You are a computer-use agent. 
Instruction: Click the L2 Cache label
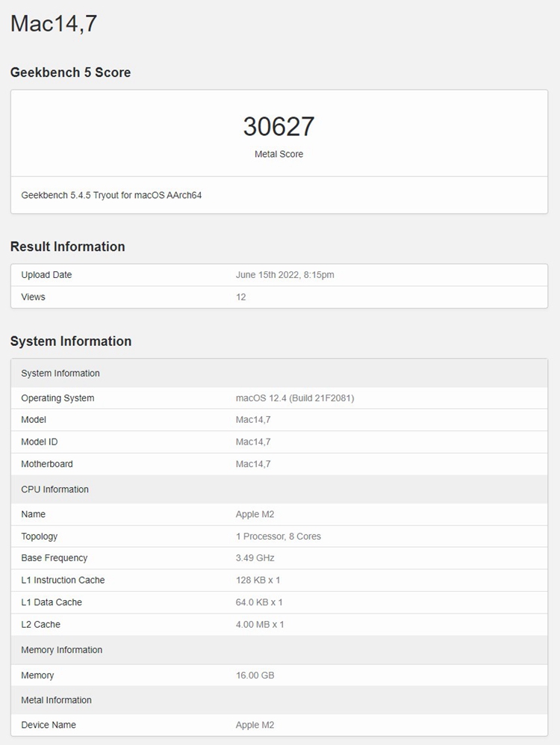pos(40,624)
